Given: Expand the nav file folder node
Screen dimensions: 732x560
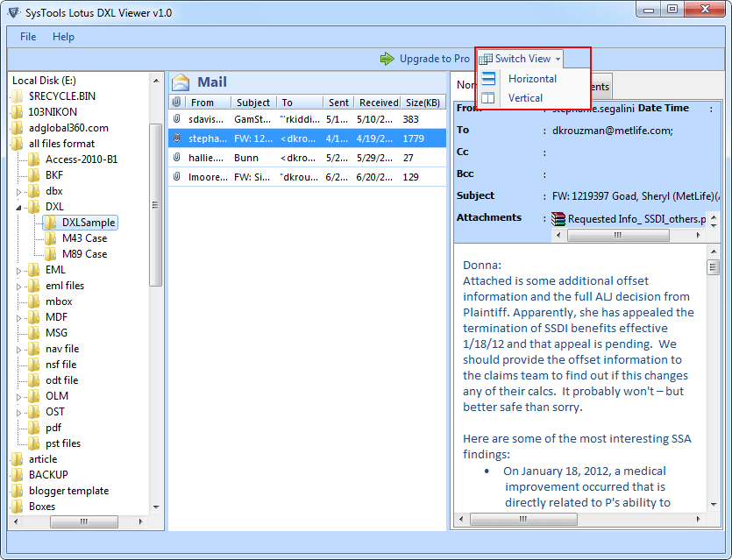Looking at the screenshot, I should [18, 350].
